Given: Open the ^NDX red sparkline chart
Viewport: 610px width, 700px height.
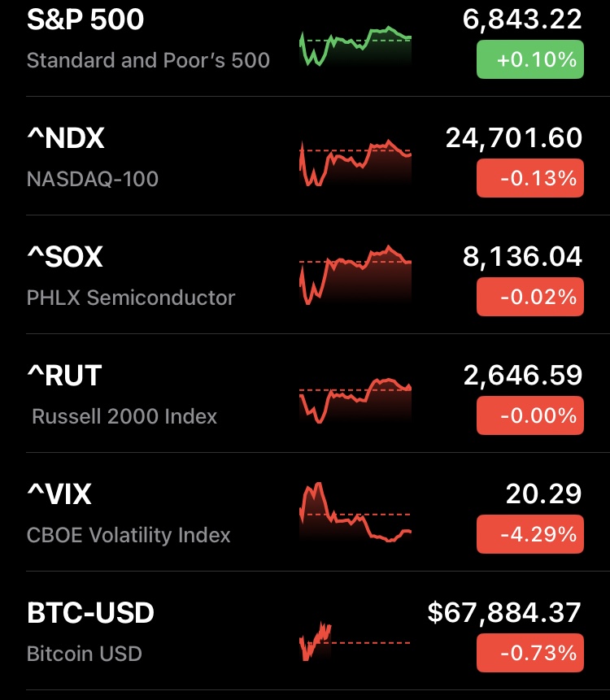Looking at the screenshot, I should click(x=355, y=164).
